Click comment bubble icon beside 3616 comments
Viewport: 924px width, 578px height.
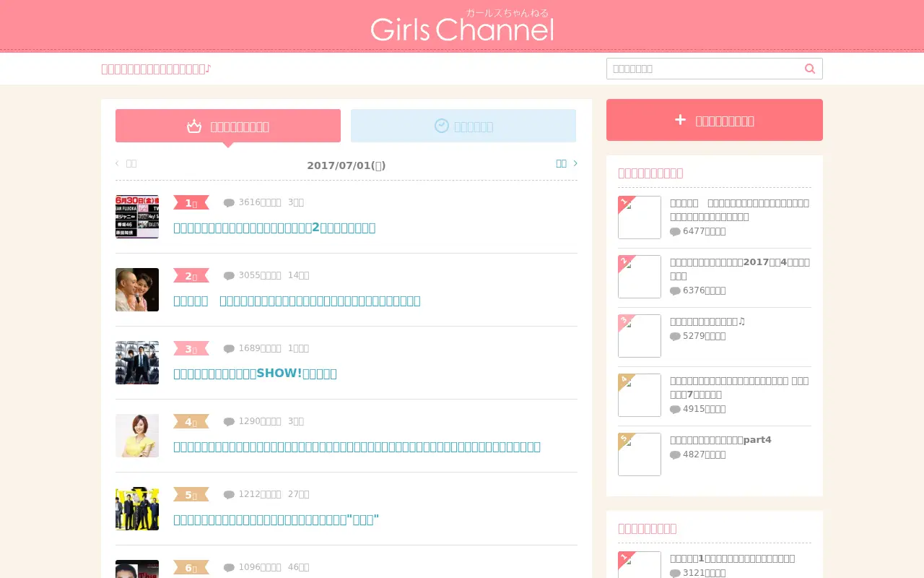(x=229, y=202)
